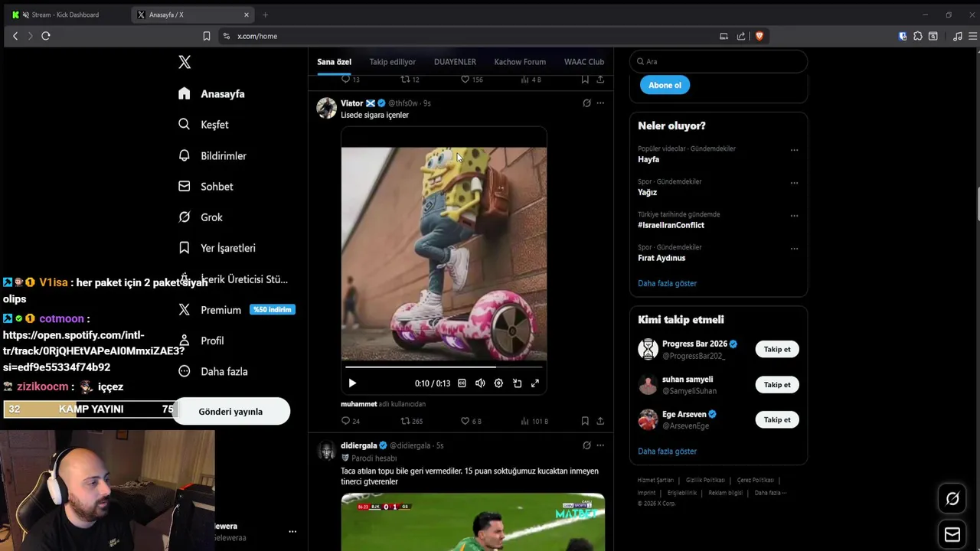This screenshot has height=551, width=980.
Task: Open Bildirimler notifications
Action: pos(212,155)
